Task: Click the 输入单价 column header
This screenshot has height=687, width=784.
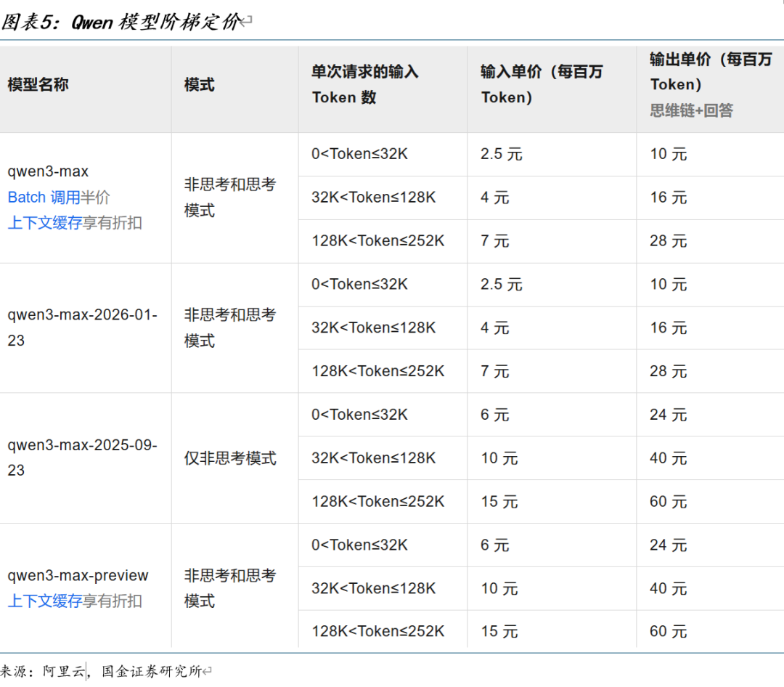Action: 542,84
